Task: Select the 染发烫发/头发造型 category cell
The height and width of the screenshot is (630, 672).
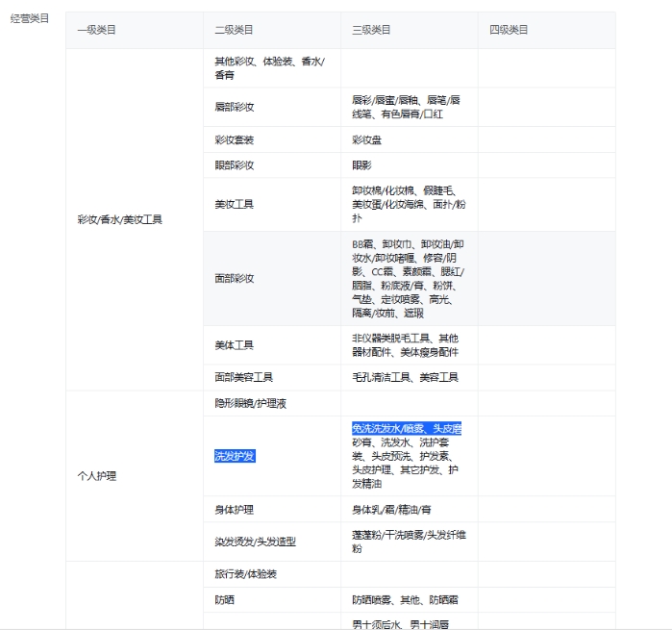Action: tap(255, 542)
